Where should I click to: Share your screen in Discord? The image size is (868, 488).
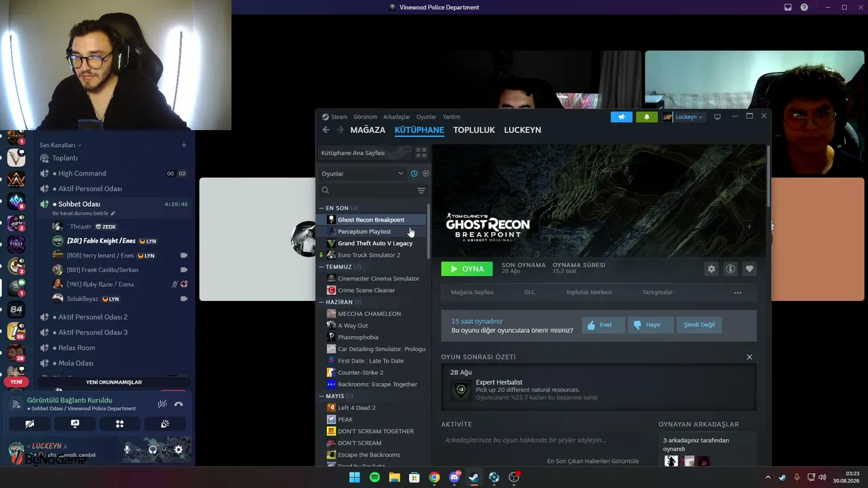point(75,424)
